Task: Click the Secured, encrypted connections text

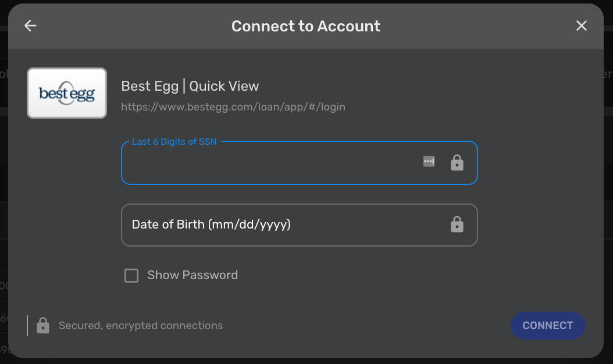Action: coord(141,326)
